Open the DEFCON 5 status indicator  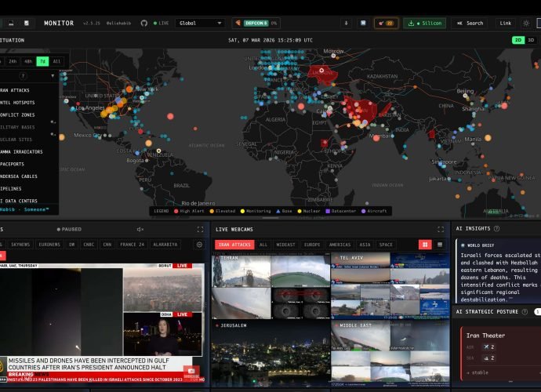(x=256, y=23)
